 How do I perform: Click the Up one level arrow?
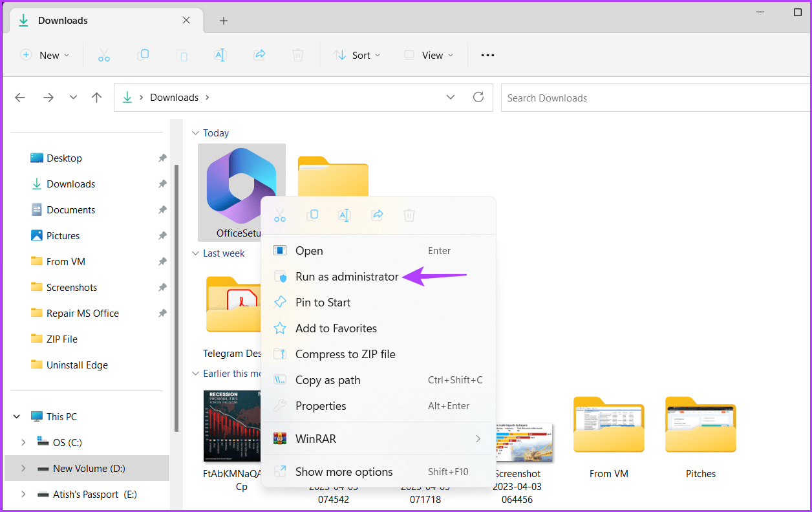[96, 97]
